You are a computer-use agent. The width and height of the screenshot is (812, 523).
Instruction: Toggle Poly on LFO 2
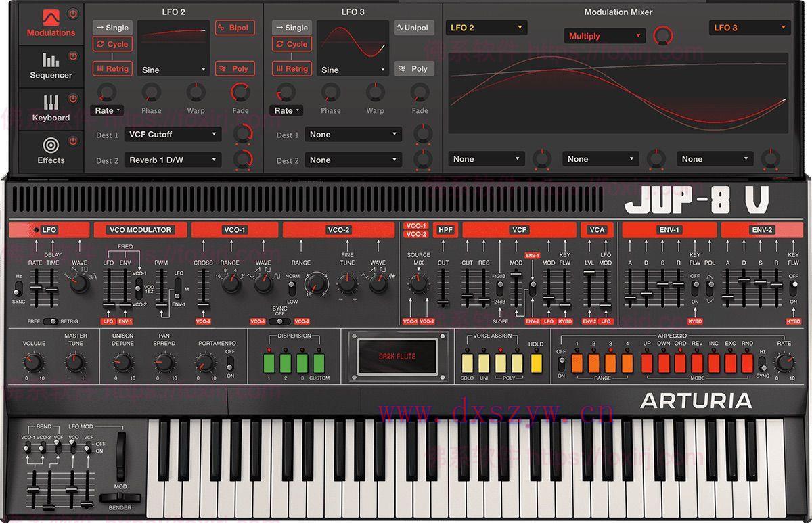point(234,68)
